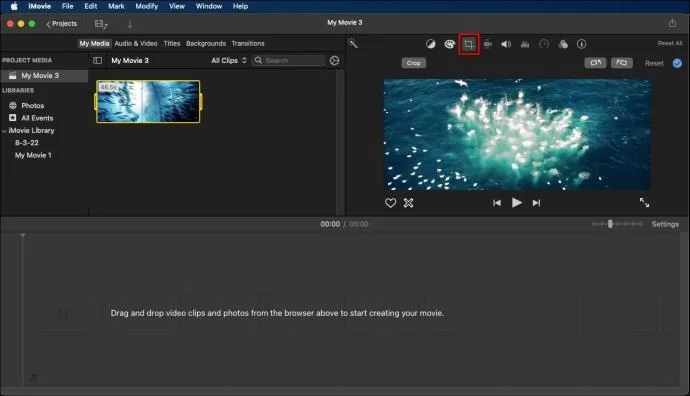Click the timeline playhead marker
690x396 pixels.
tap(23, 236)
